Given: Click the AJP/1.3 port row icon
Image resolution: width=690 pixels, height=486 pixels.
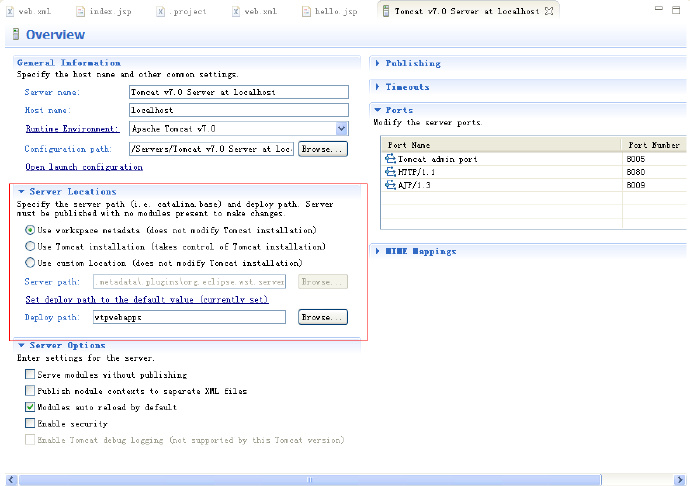Looking at the screenshot, I should (390, 185).
